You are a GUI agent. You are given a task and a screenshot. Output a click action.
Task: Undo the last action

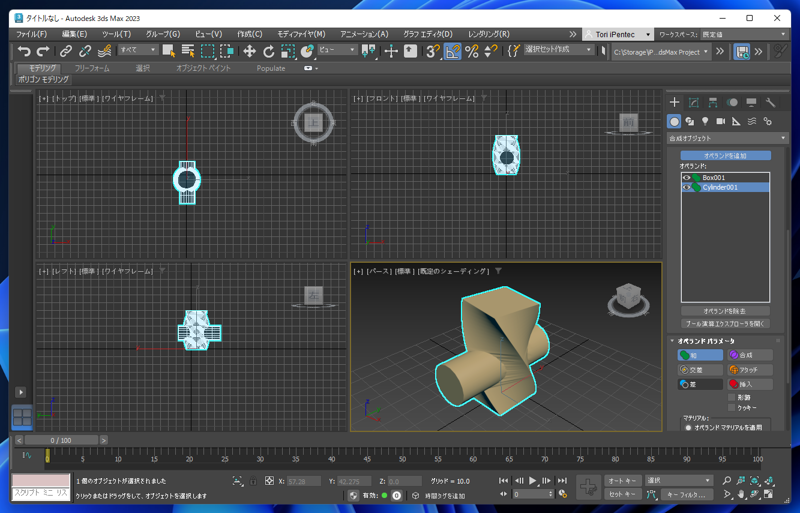[24, 51]
